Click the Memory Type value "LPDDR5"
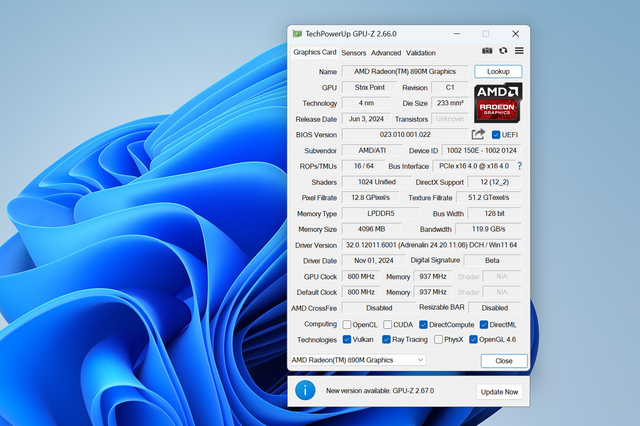This screenshot has height=426, width=640. tap(381, 213)
